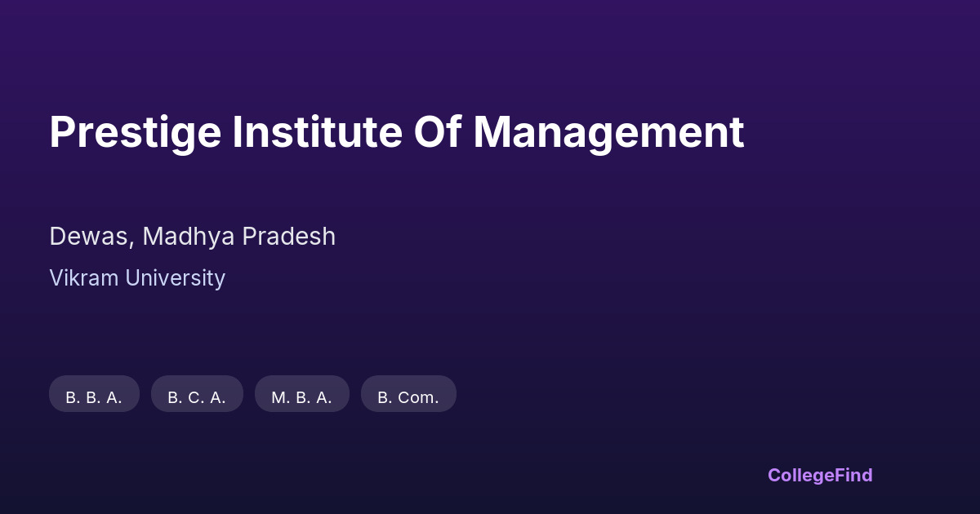Click the word Of in the title

coord(438,132)
